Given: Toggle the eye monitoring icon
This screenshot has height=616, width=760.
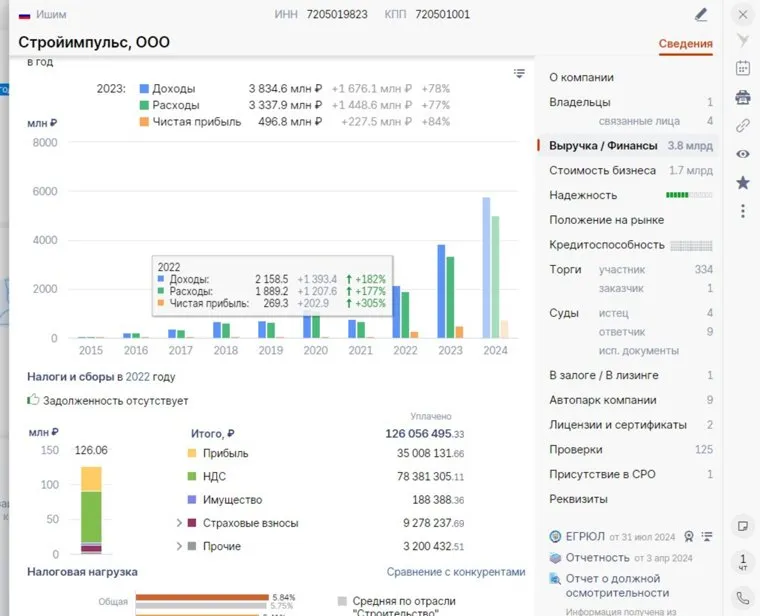Looking at the screenshot, I should pyautogui.click(x=742, y=154).
